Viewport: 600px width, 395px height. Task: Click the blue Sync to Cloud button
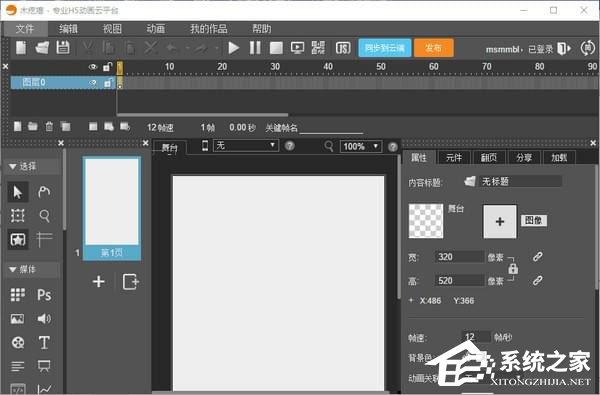tap(385, 48)
